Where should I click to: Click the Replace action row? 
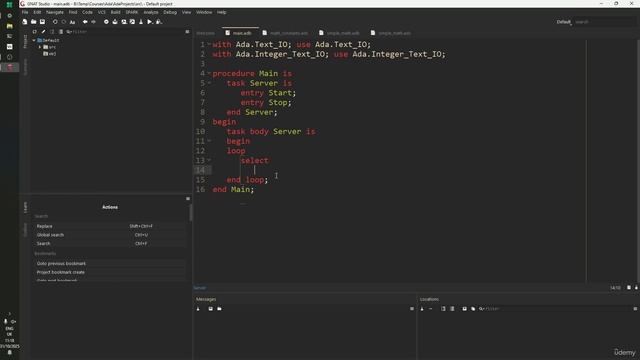[110, 226]
